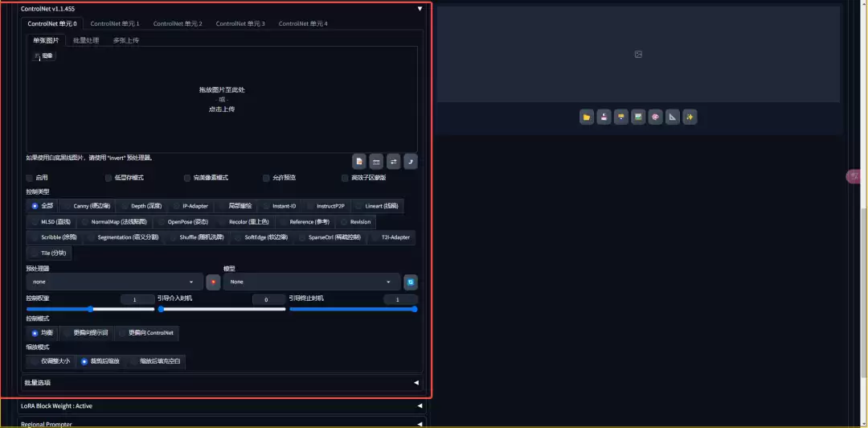The height and width of the screenshot is (428, 868).
Task: Click the new canvas document icon
Action: [x=359, y=162]
